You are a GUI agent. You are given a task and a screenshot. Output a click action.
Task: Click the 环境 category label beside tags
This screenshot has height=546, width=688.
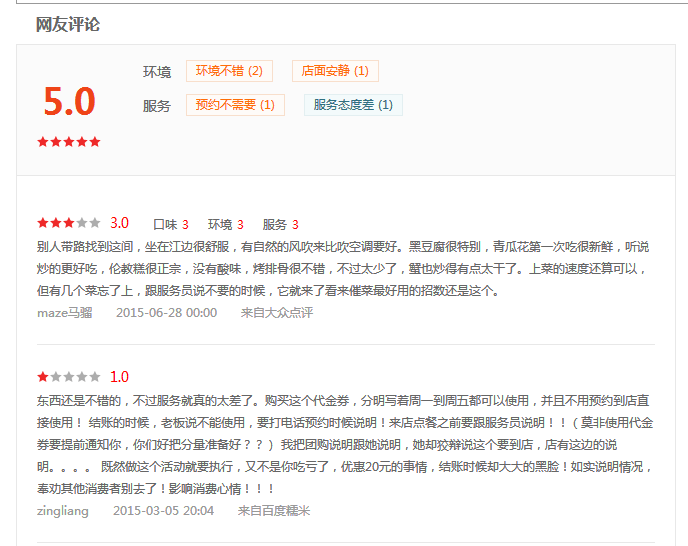(157, 72)
